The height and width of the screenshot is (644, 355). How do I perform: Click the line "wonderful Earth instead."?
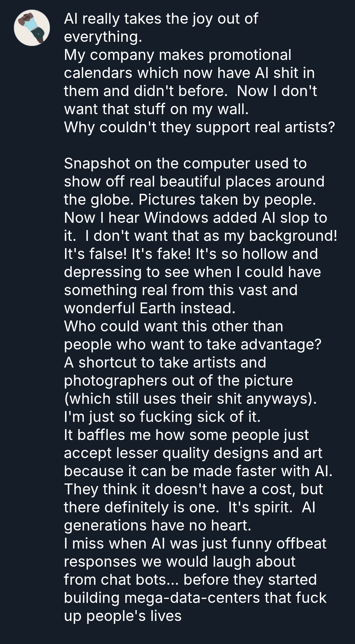pyautogui.click(x=150, y=308)
